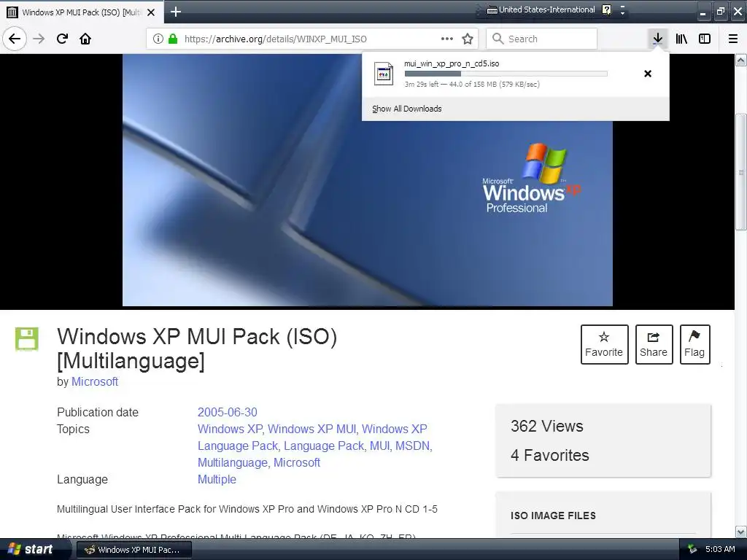Viewport: 747px width, 560px height.
Task: Click the vertical scrollbar thumb
Action: tap(741, 172)
